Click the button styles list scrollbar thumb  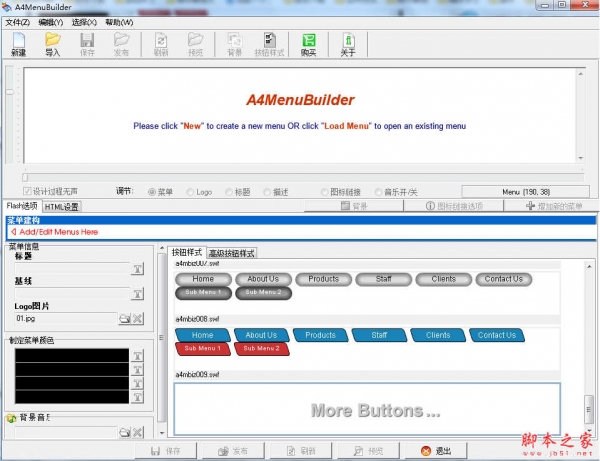point(589,410)
